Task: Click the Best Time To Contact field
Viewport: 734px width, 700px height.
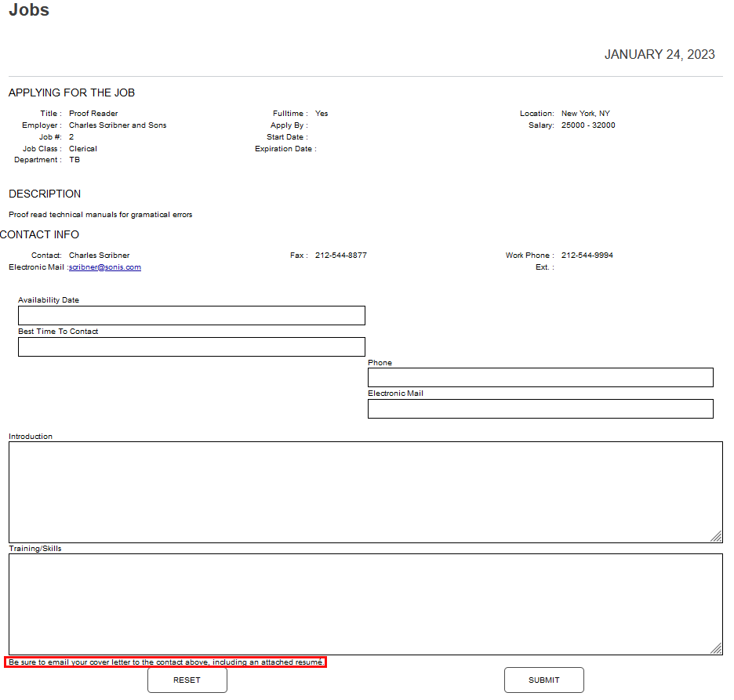Action: coord(191,346)
